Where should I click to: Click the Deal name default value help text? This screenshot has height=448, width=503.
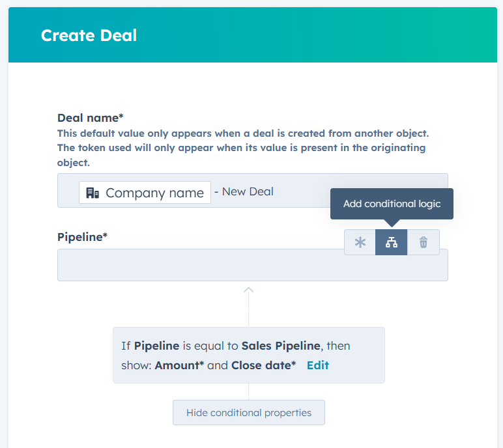tap(242, 148)
